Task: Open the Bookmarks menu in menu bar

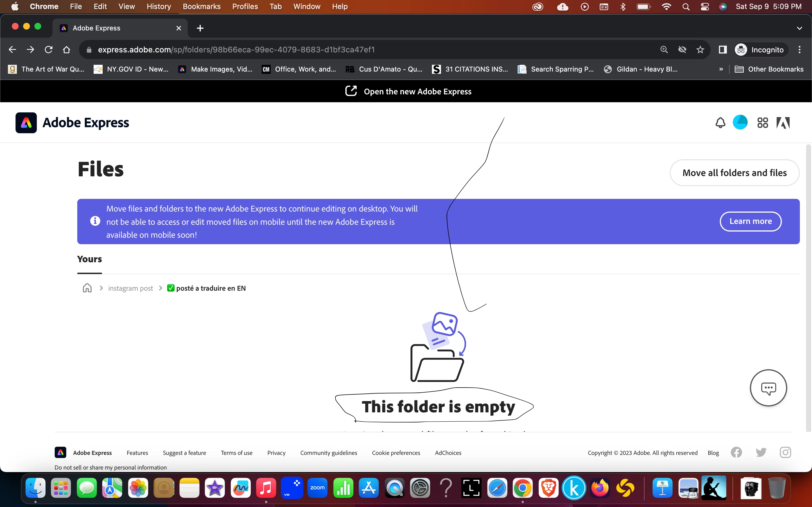Action: (201, 6)
